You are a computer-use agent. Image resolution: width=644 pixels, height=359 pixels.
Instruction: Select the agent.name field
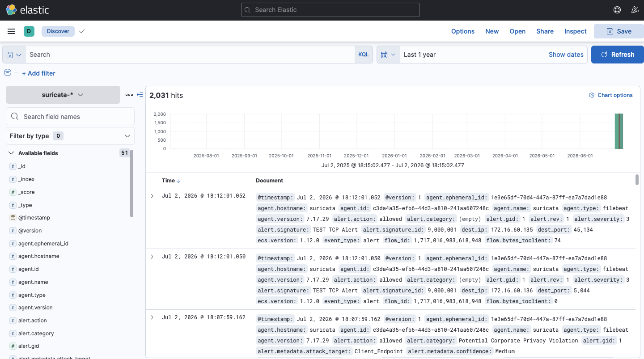pyautogui.click(x=33, y=282)
